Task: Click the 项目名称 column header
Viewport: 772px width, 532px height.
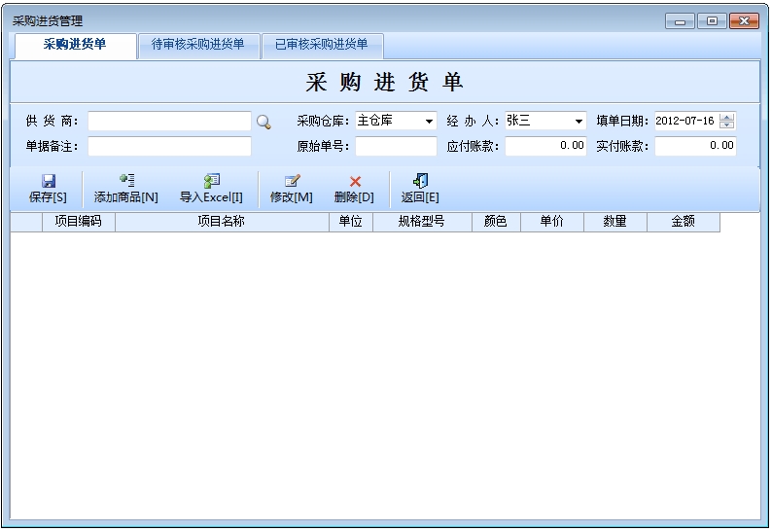Action: [x=222, y=222]
